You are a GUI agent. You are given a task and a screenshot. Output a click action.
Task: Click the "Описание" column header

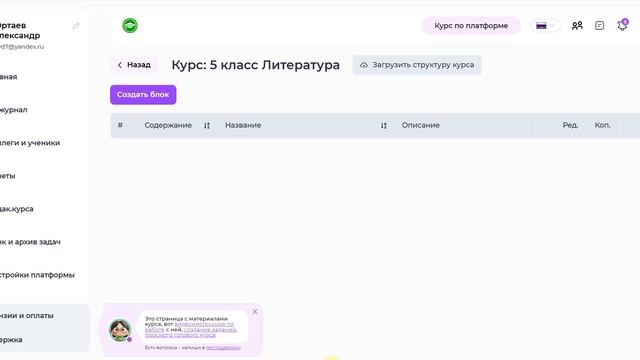[420, 125]
